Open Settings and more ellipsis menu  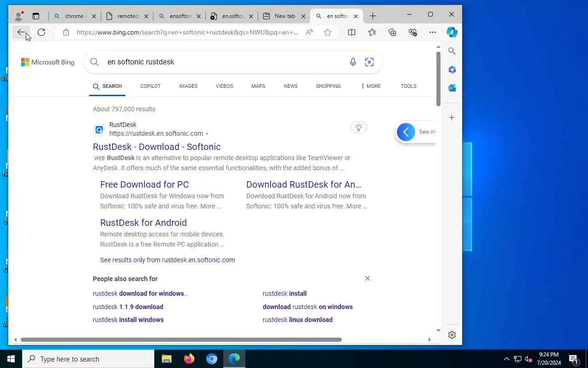(433, 32)
